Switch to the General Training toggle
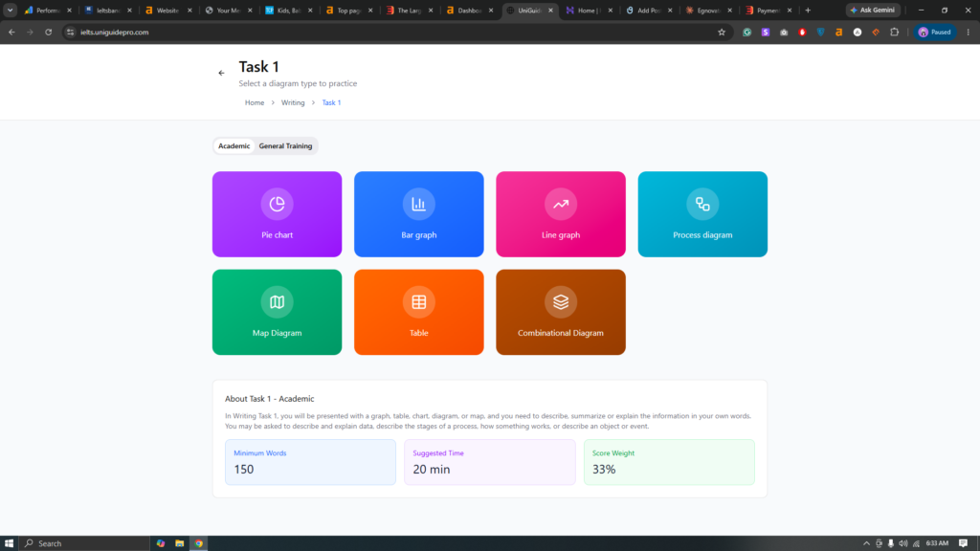 285,146
